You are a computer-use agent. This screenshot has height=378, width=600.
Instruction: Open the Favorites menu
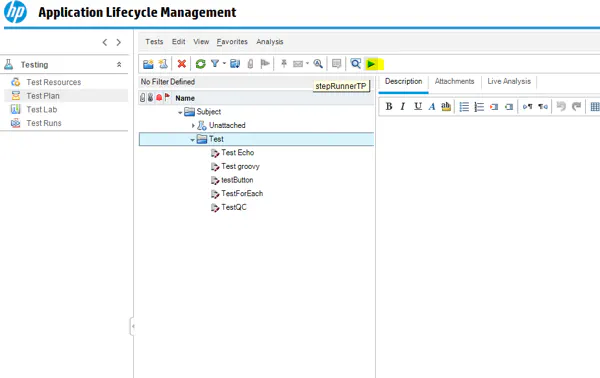point(232,42)
